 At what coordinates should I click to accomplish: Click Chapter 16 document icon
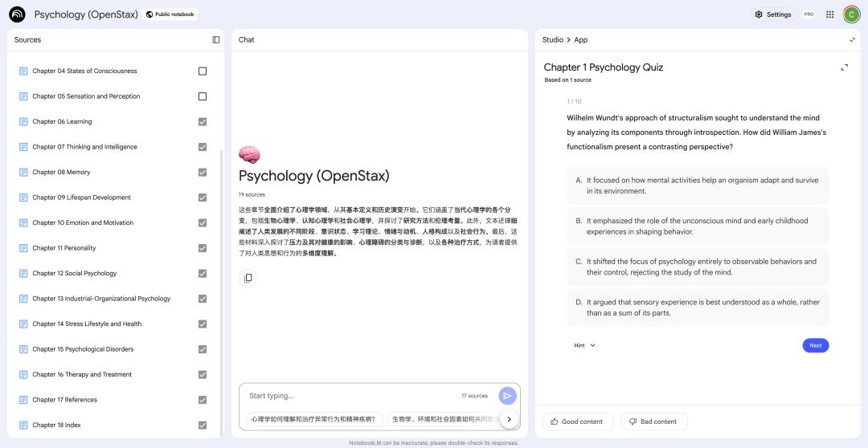tap(23, 374)
